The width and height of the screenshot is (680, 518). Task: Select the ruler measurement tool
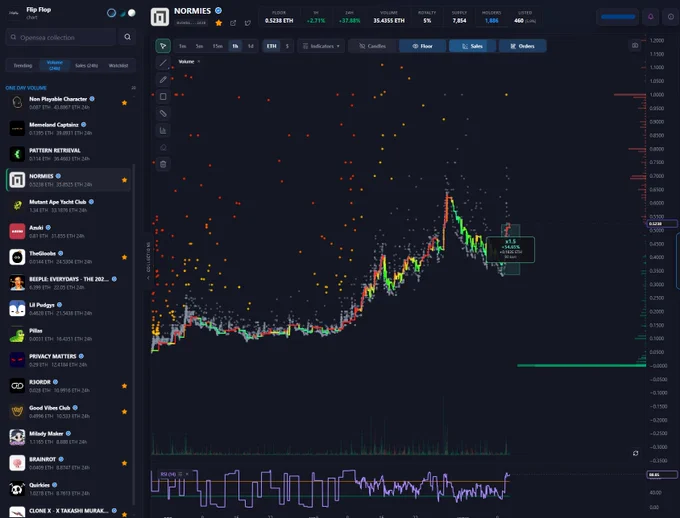[163, 114]
